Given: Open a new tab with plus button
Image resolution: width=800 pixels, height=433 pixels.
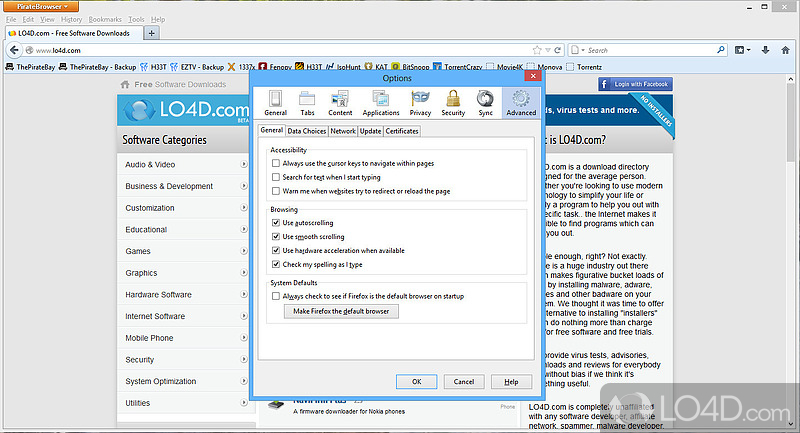Looking at the screenshot, I should pyautogui.click(x=152, y=33).
